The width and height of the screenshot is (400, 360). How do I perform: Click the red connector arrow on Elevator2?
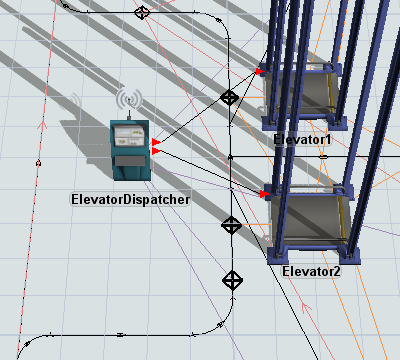(x=265, y=194)
